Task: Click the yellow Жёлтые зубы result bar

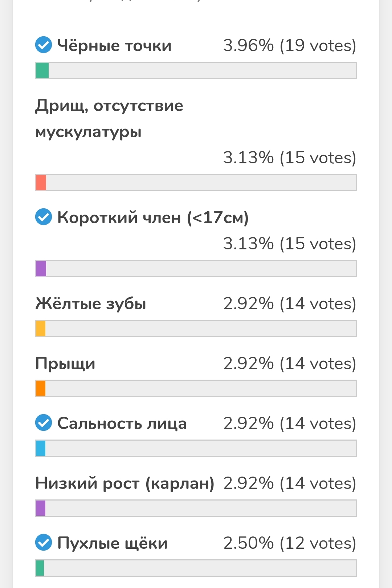Action: click(196, 328)
